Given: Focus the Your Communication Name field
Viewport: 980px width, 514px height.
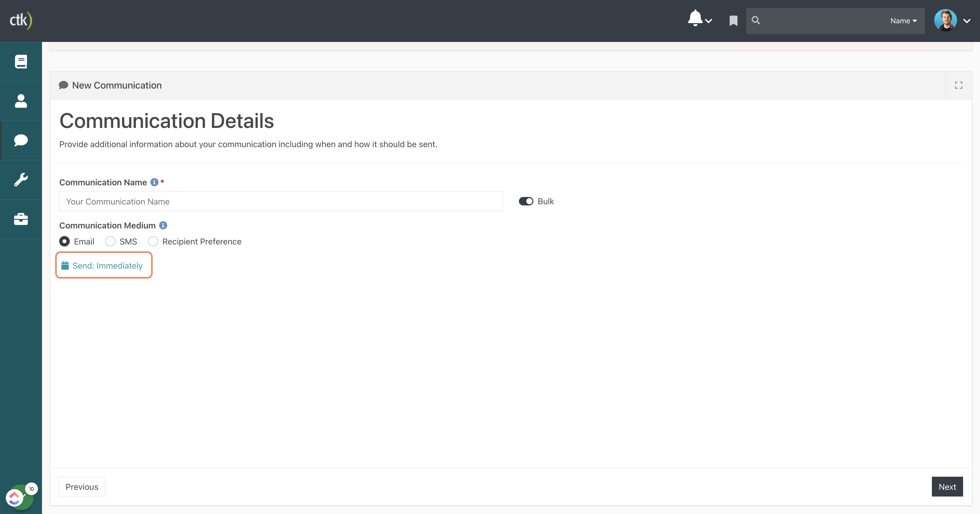Looking at the screenshot, I should click(x=281, y=201).
